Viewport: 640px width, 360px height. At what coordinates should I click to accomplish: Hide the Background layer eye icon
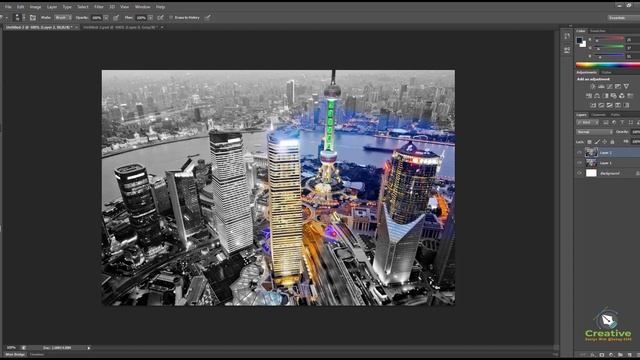[x=579, y=173]
